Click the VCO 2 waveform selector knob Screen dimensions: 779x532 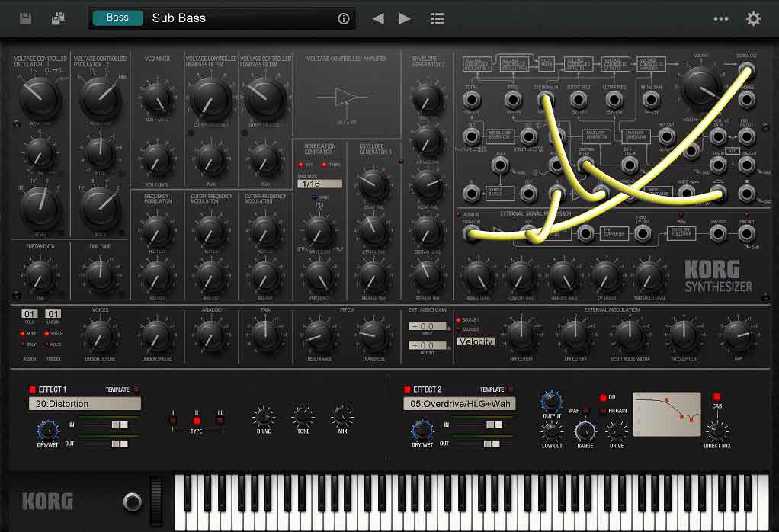pyautogui.click(x=100, y=98)
